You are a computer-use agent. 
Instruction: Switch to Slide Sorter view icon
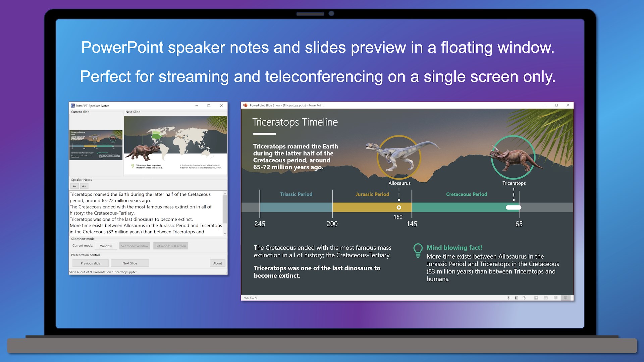click(x=546, y=298)
